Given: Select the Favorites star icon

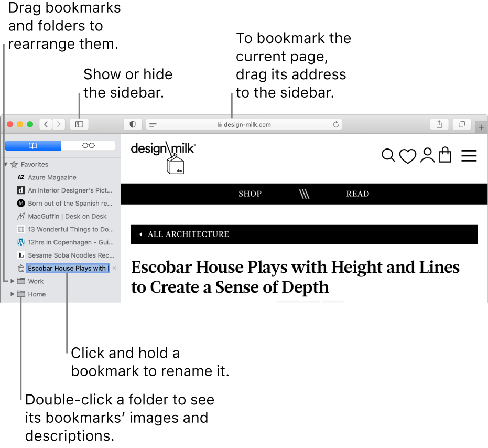Looking at the screenshot, I should click(14, 164).
